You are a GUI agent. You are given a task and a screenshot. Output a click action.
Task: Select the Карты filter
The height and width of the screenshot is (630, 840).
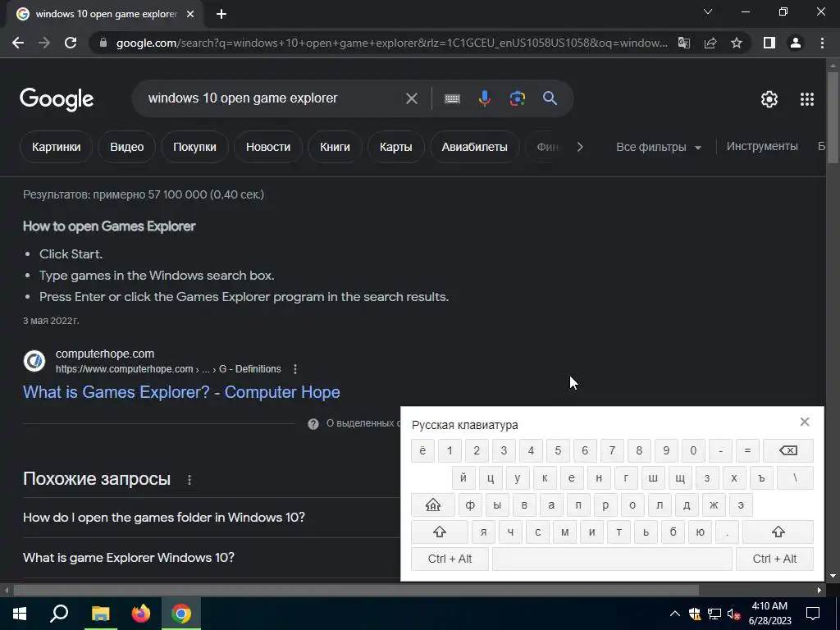pyautogui.click(x=396, y=147)
